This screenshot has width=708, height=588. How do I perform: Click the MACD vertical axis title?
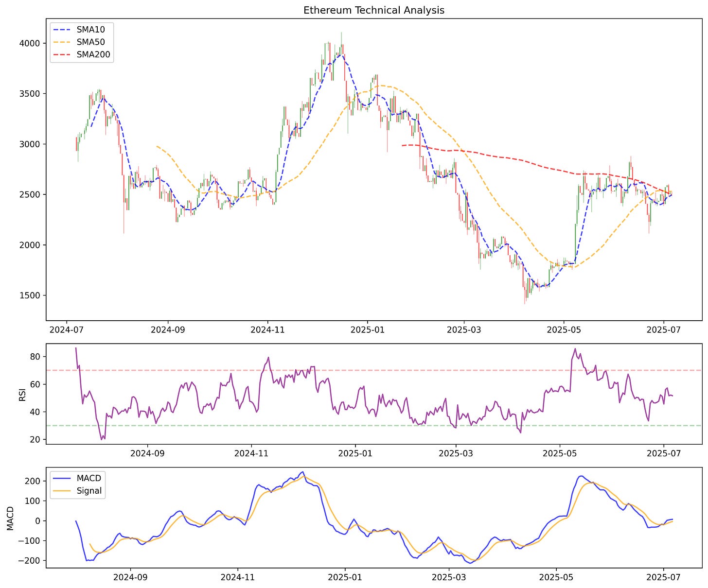11,518
